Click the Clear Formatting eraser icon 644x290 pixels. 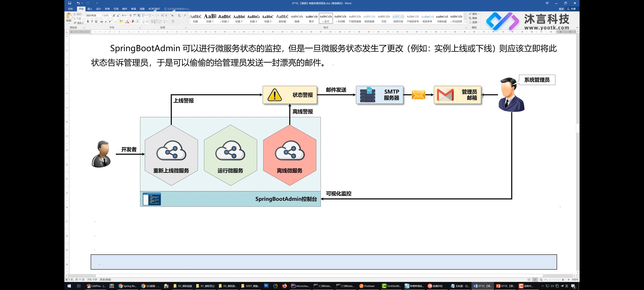[131, 16]
